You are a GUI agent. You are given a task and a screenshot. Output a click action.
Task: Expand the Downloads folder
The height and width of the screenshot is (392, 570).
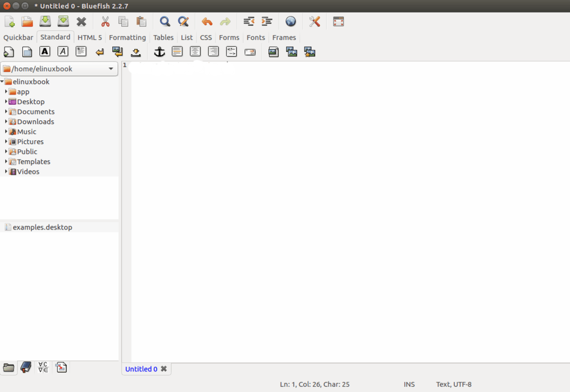[x=6, y=121]
